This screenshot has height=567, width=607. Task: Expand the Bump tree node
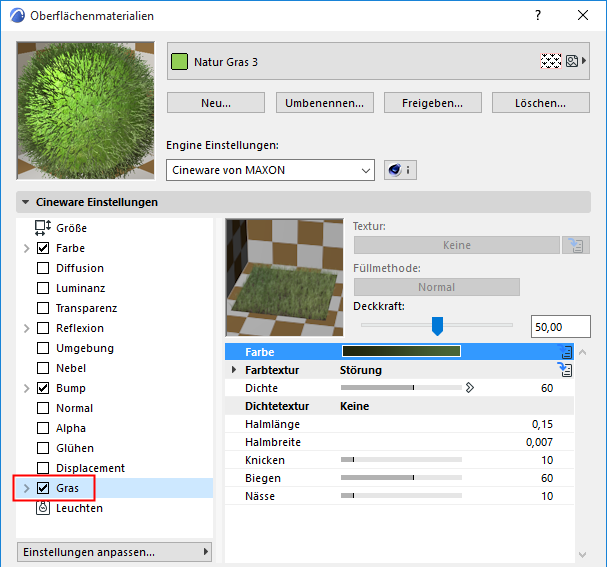[26, 388]
